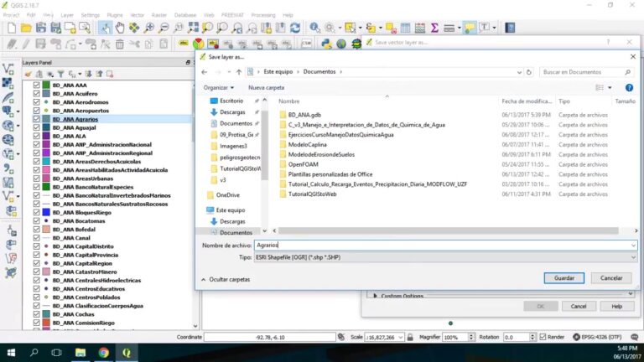Toggle visibility of BD_ANA AAA layer

point(37,85)
